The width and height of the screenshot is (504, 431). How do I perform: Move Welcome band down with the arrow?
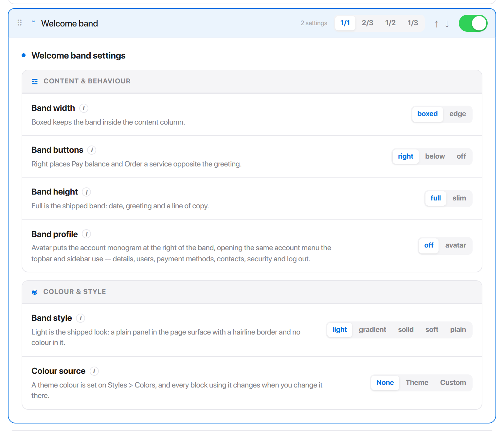tap(447, 24)
